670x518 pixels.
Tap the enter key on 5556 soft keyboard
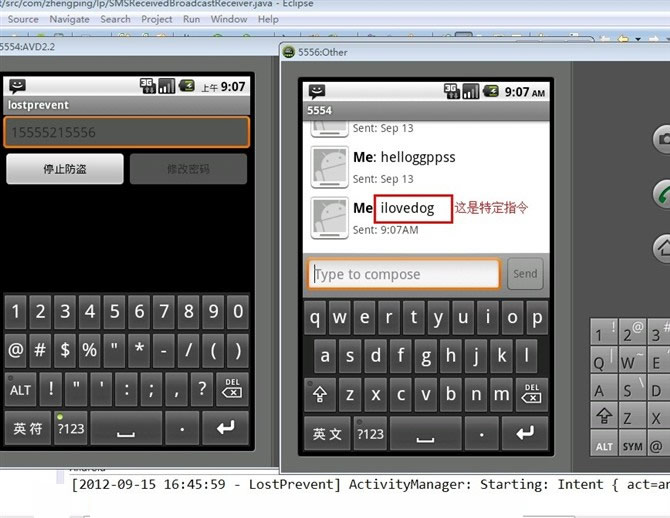[x=525, y=434]
